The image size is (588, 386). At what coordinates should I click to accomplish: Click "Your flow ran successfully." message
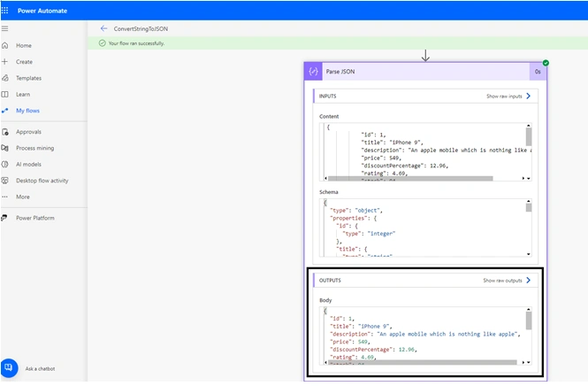click(136, 43)
